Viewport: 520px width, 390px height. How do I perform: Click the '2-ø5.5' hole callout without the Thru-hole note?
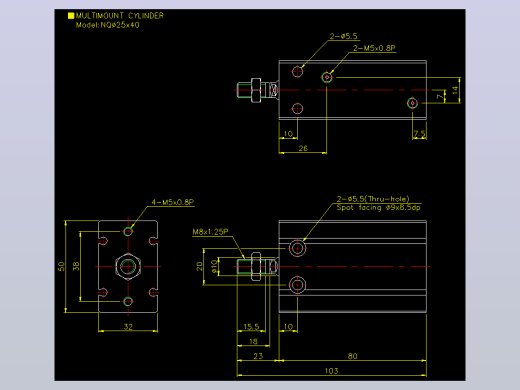(343, 36)
